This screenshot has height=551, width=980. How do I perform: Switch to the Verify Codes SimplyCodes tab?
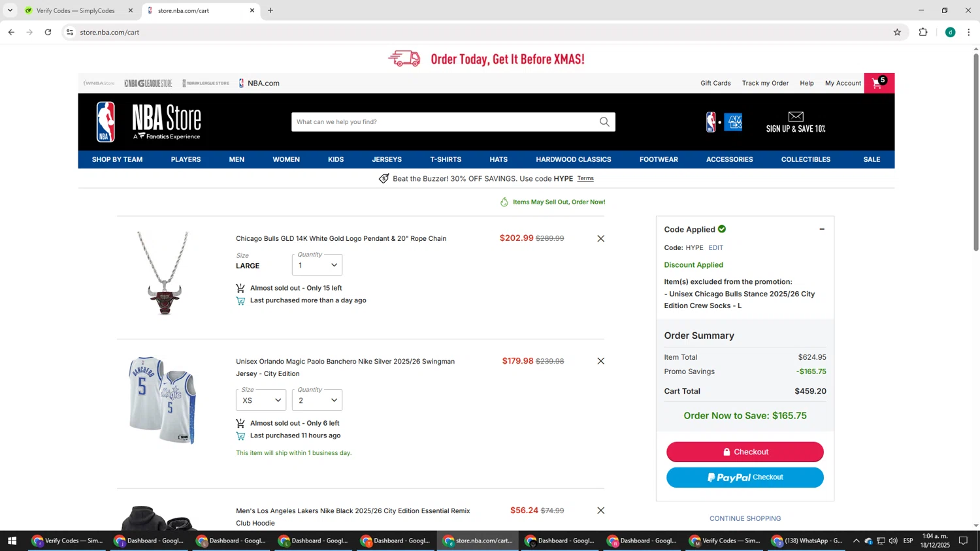pos(75,10)
